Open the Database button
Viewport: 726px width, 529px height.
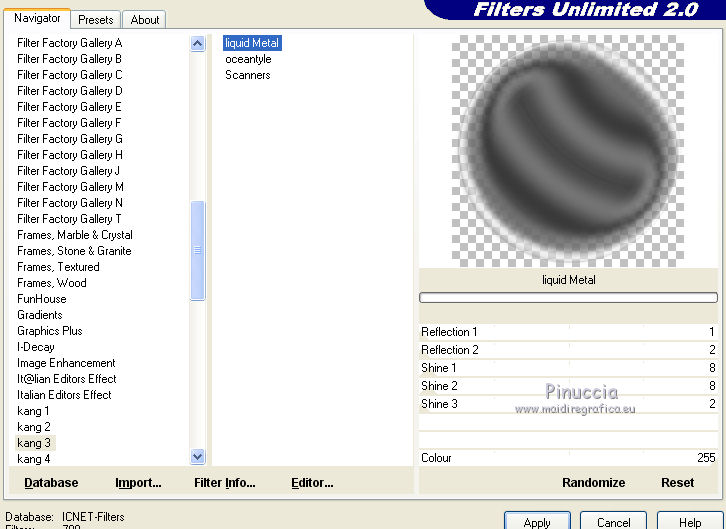coord(51,483)
